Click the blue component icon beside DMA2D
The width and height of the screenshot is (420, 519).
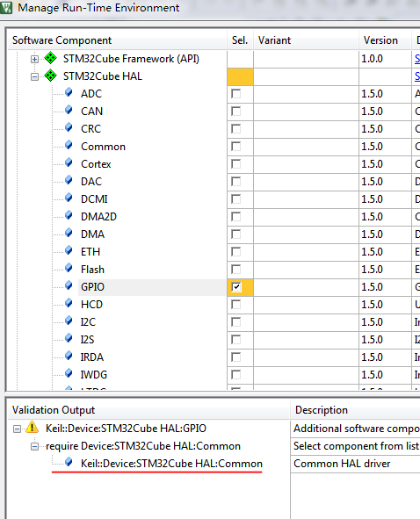pos(69,215)
